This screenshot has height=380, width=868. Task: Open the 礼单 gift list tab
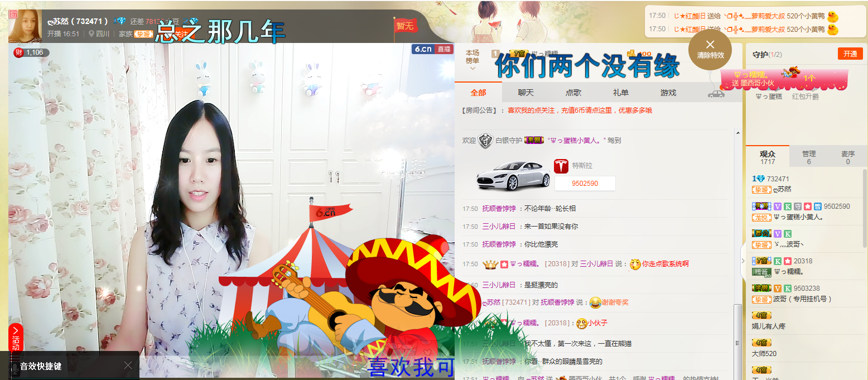620,93
